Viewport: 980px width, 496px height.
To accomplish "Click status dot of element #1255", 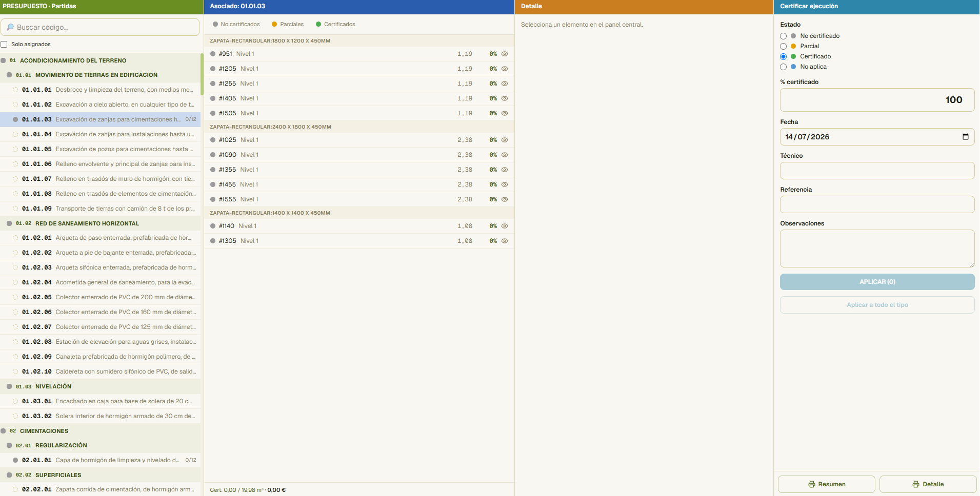I will 213,84.
